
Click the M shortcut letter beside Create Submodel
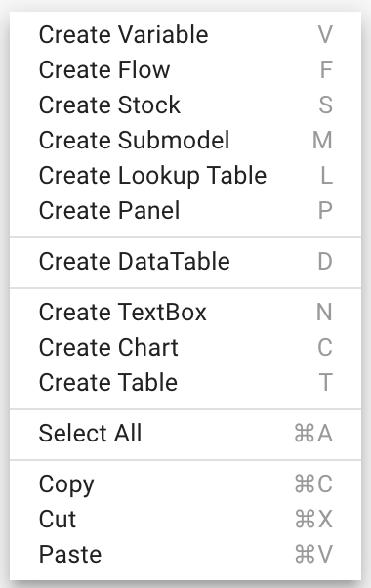pyautogui.click(x=322, y=141)
